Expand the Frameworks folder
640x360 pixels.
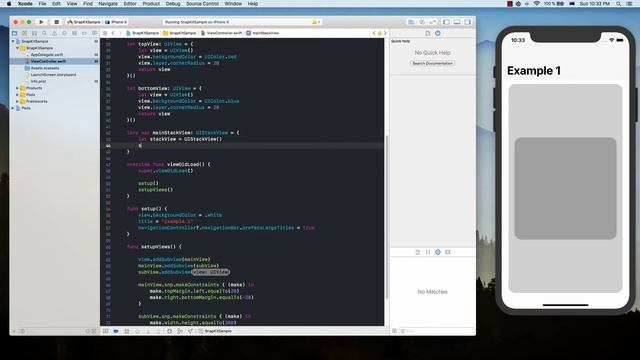point(18,101)
